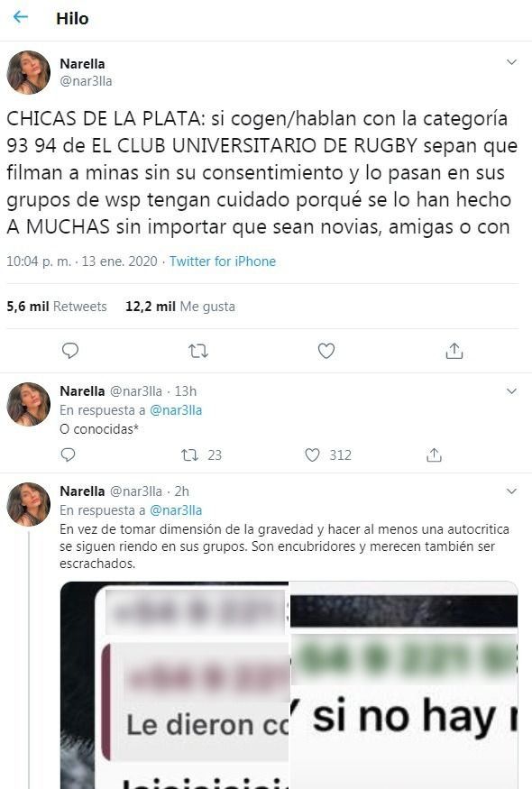Go back using the arrow icon
This screenshot has width=532, height=789.
tap(20, 17)
